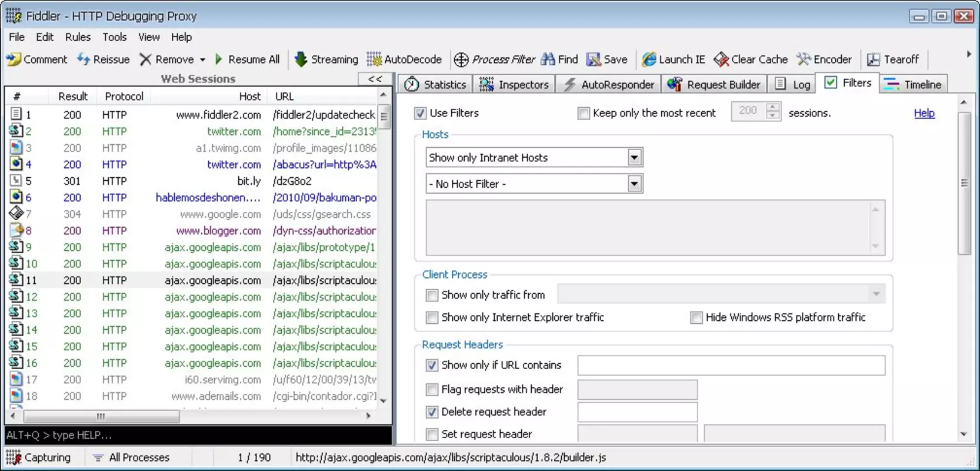Click session 5 redirect icon
The width and height of the screenshot is (980, 471).
[x=16, y=180]
